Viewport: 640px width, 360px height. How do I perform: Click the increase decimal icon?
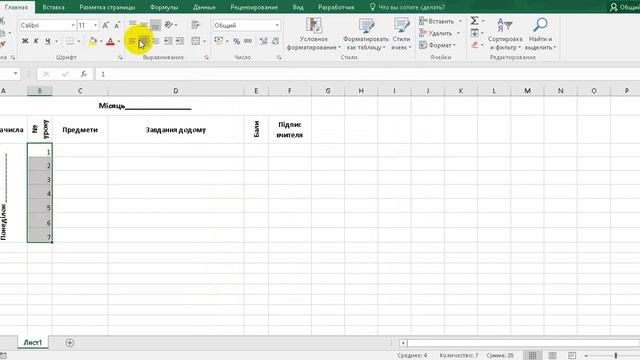(x=264, y=41)
